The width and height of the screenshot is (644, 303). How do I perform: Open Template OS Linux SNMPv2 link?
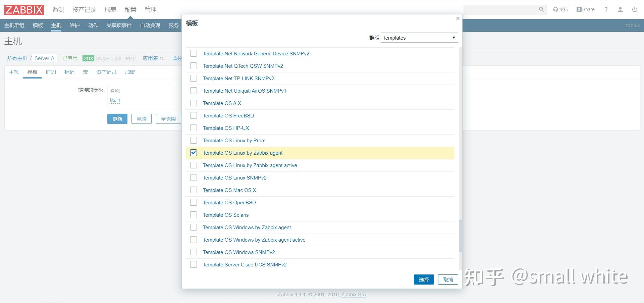pos(234,178)
